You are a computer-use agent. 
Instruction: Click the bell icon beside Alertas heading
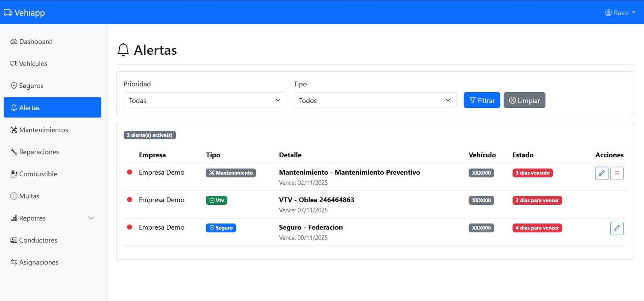(x=123, y=50)
